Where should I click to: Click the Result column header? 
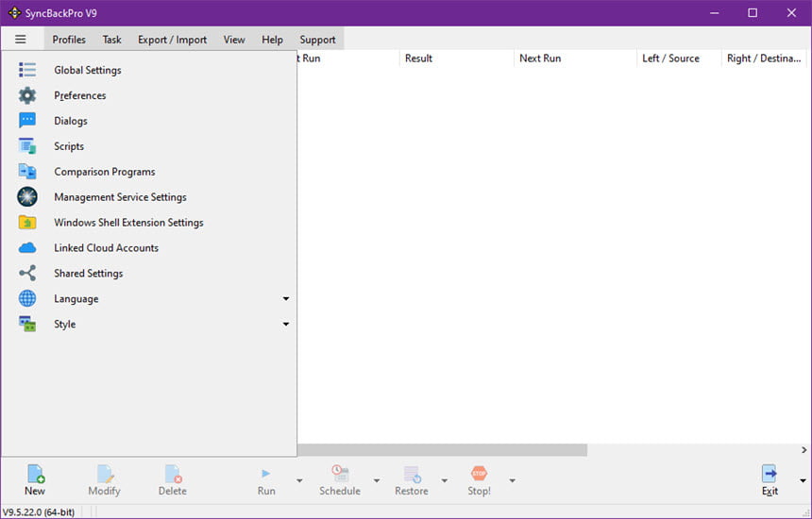point(456,58)
